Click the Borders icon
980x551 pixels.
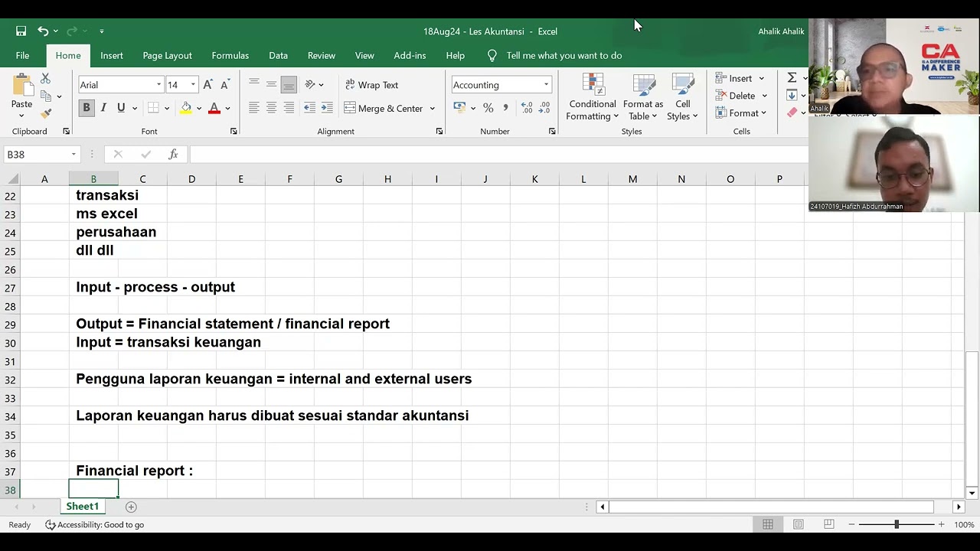[153, 108]
